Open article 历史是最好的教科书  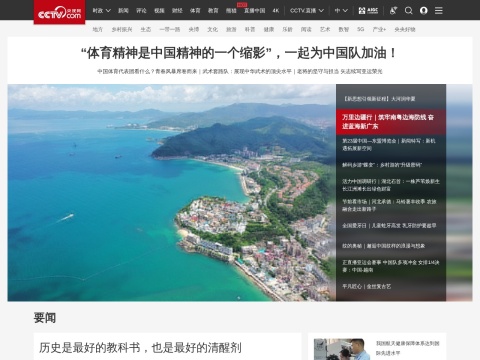140,348
